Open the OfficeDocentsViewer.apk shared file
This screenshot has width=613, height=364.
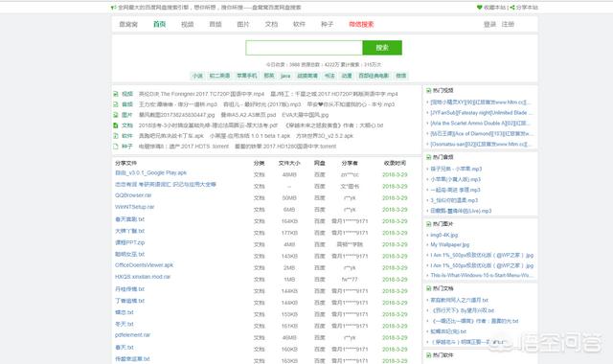click(144, 265)
